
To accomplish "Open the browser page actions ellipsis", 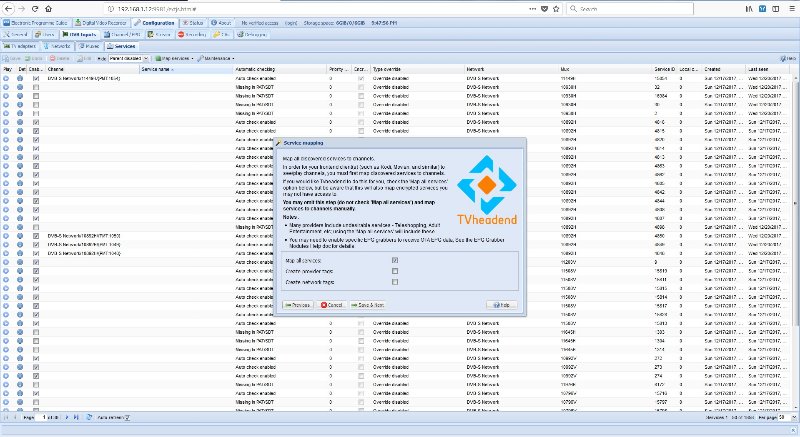I will coord(532,9).
